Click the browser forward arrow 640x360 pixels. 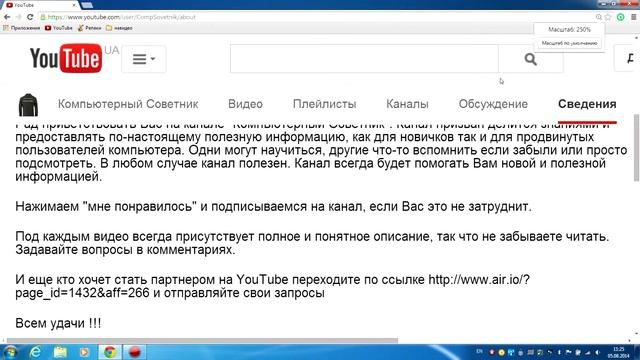18,17
